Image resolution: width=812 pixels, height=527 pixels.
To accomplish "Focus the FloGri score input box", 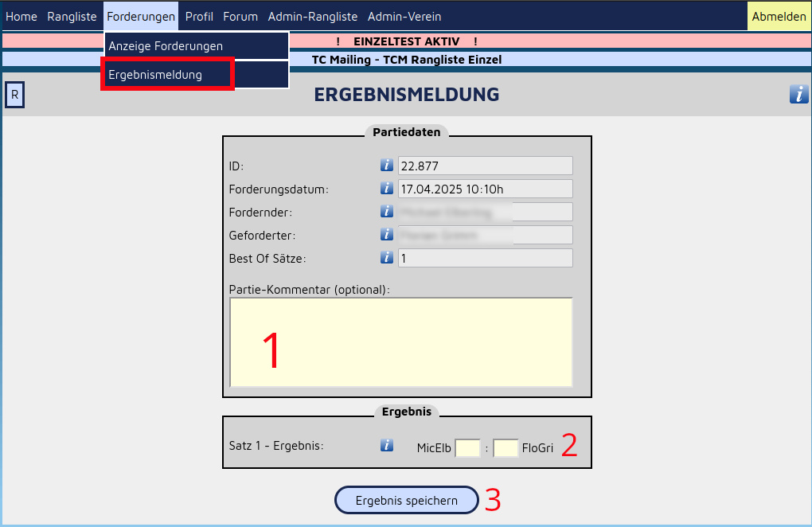I will click(x=506, y=448).
